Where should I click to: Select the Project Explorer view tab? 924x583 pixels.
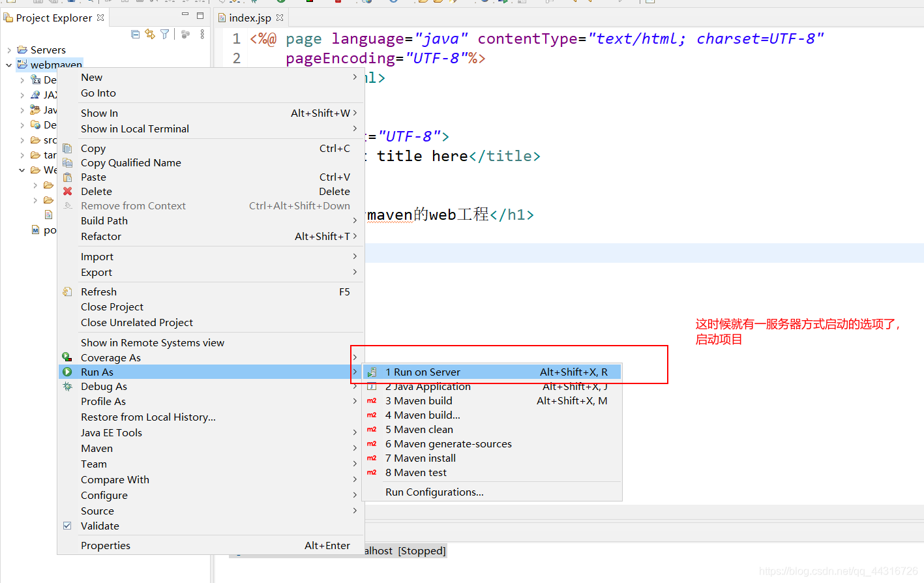[x=54, y=18]
